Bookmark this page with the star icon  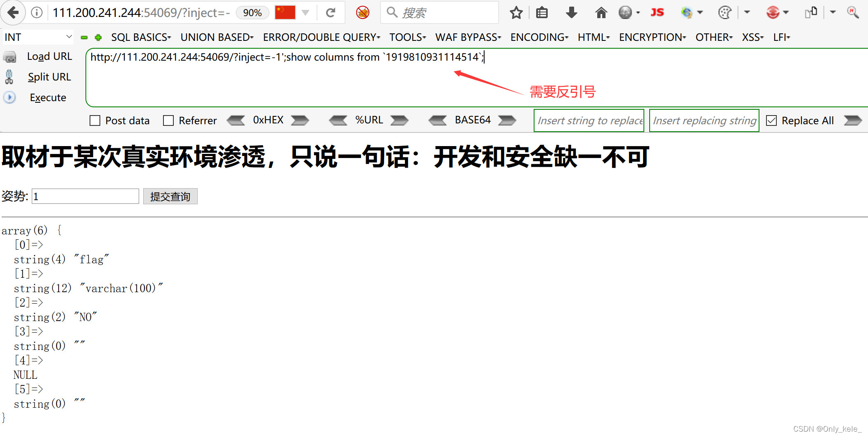pos(516,13)
